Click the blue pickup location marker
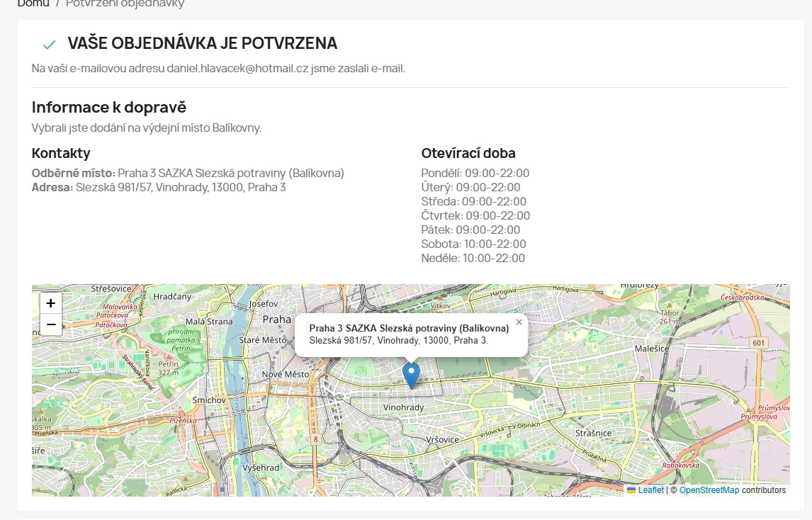The image size is (812, 520). pyautogui.click(x=410, y=374)
